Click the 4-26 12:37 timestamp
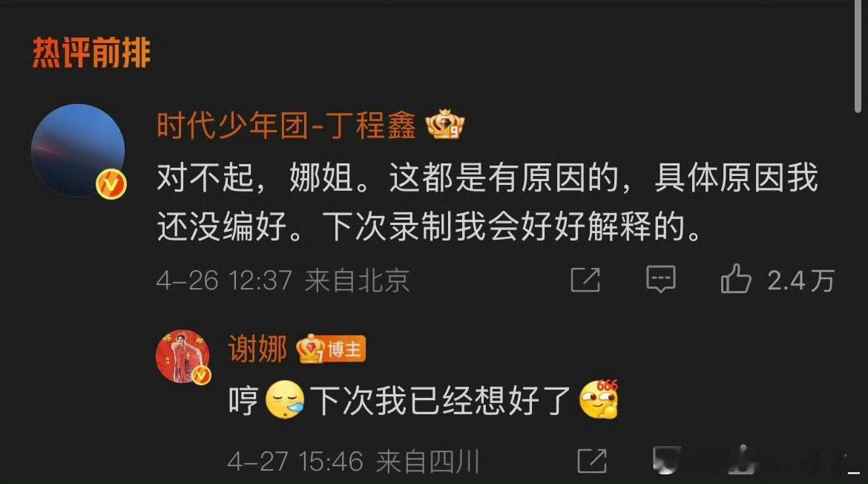The image size is (868, 484). click(x=224, y=280)
